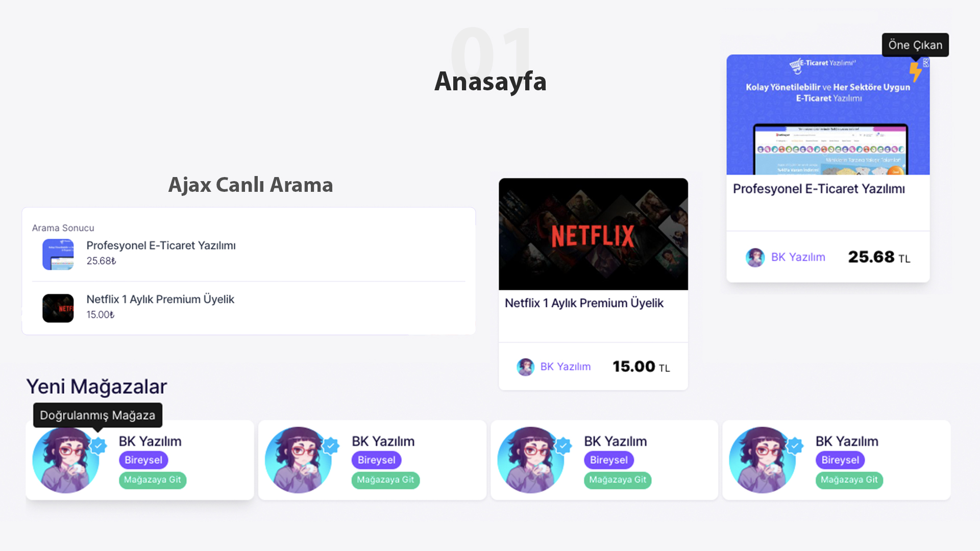This screenshot has width=980, height=551.
Task: Click Mağazaya Git on first store card
Action: 153,480
